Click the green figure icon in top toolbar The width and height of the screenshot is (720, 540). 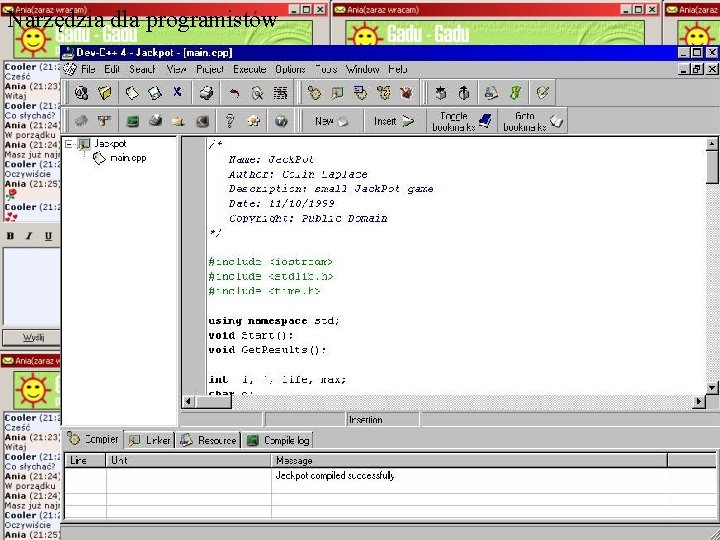(x=515, y=93)
